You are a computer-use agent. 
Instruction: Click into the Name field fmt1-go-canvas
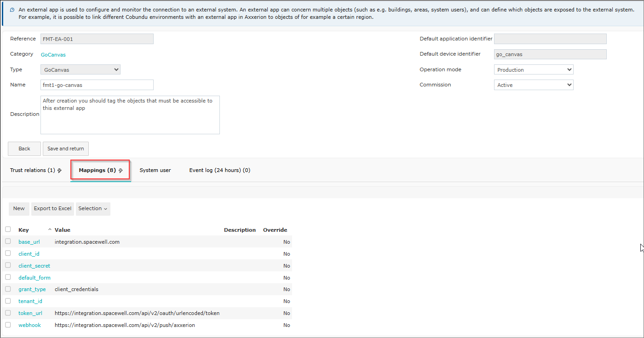[97, 85]
